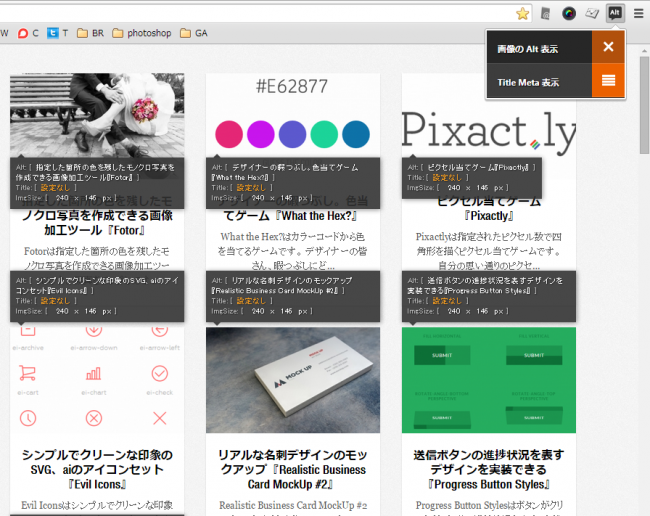Close the Alt display with orange X
The height and width of the screenshot is (516, 650).
(608, 47)
